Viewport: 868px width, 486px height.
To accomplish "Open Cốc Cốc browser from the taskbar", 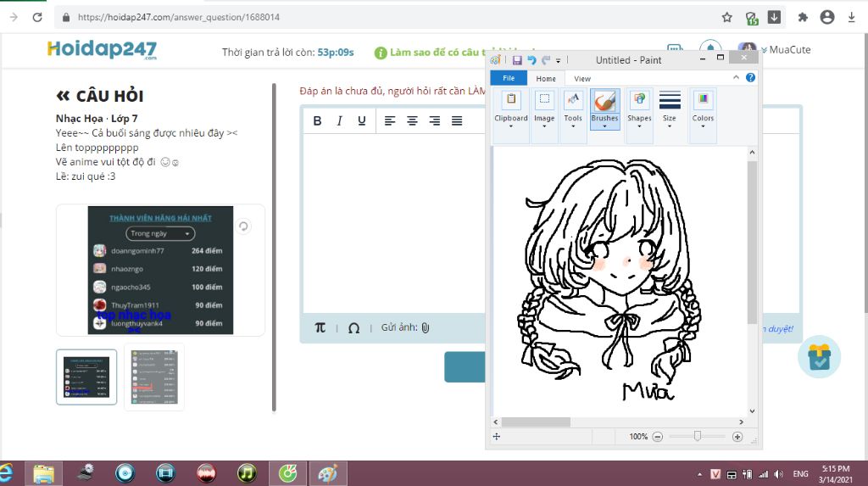I will click(x=288, y=473).
